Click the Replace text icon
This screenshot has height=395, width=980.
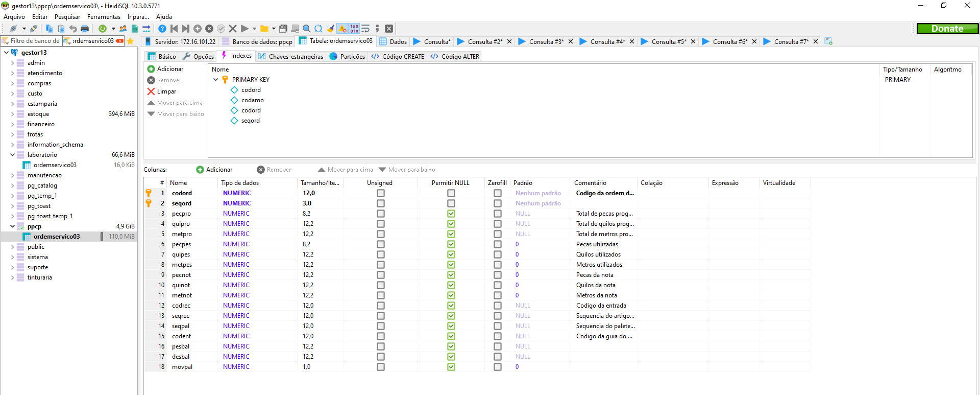(318, 29)
